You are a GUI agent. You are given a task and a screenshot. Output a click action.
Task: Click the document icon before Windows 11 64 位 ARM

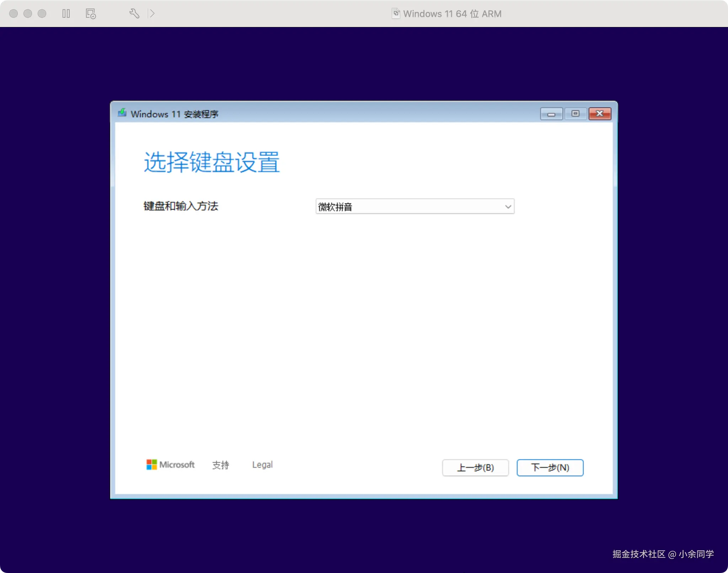click(x=396, y=14)
